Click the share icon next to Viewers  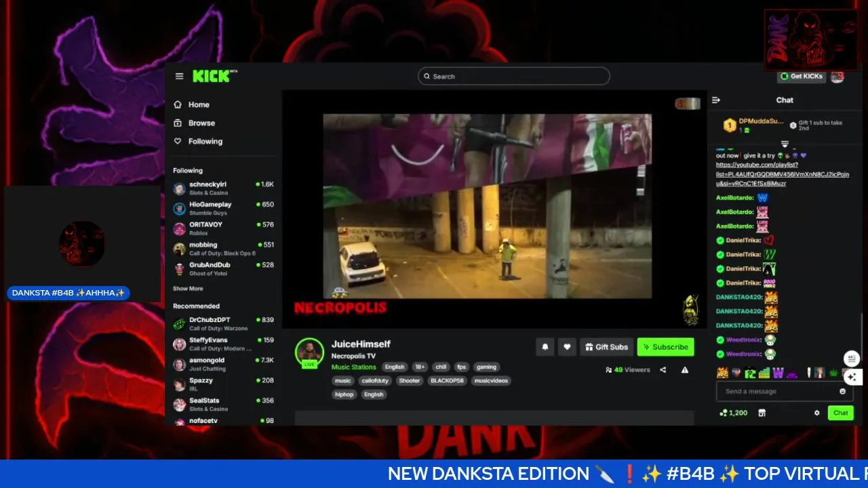(663, 370)
